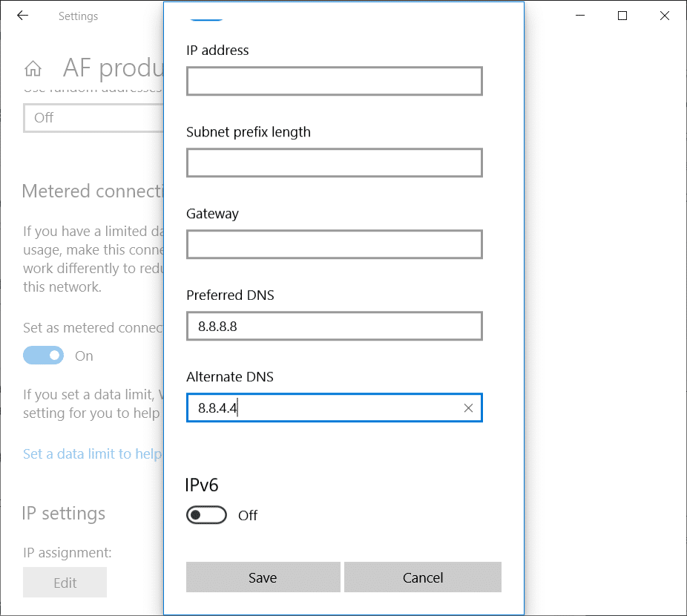The height and width of the screenshot is (616, 687).
Task: Go to Settings home icon
Action: pos(33,68)
